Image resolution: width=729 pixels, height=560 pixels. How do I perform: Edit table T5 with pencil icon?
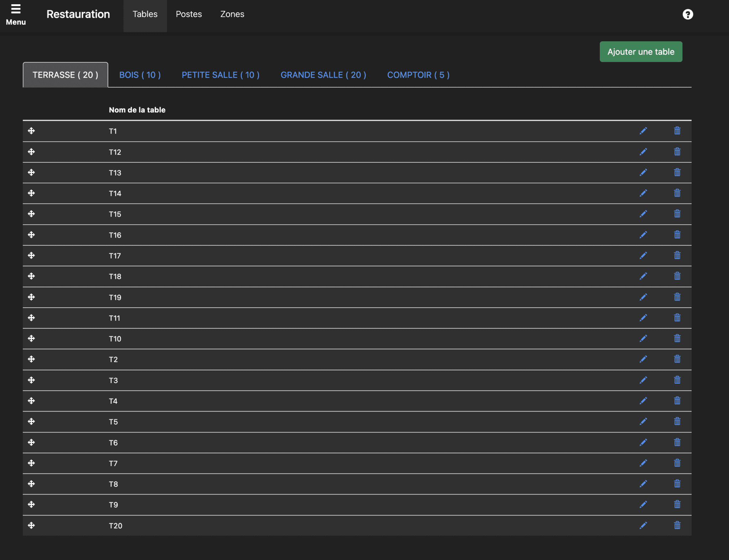(x=643, y=422)
